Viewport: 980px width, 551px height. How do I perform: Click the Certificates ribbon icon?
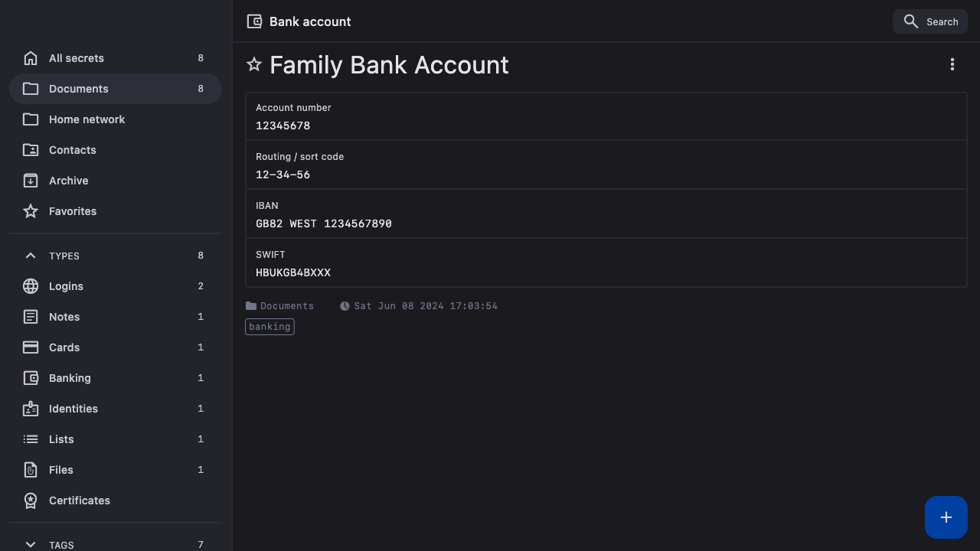(x=31, y=500)
